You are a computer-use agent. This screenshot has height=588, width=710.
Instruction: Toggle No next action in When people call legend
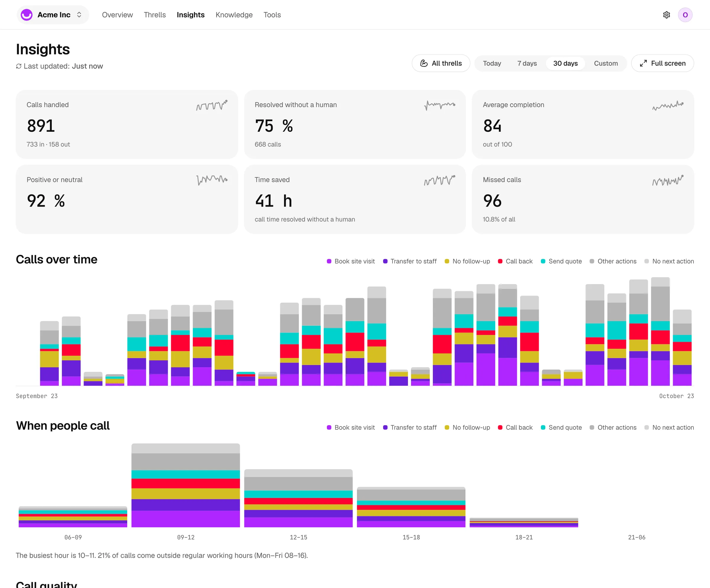click(x=669, y=427)
